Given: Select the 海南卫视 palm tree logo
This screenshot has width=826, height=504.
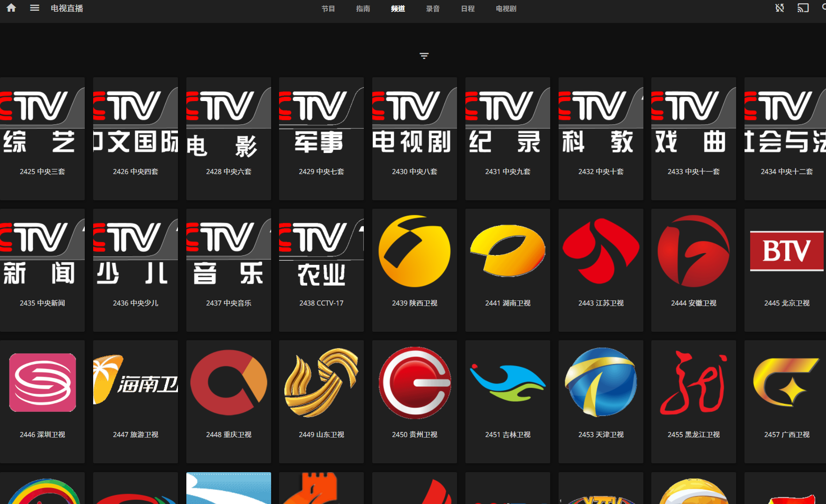Looking at the screenshot, I should 135,383.
